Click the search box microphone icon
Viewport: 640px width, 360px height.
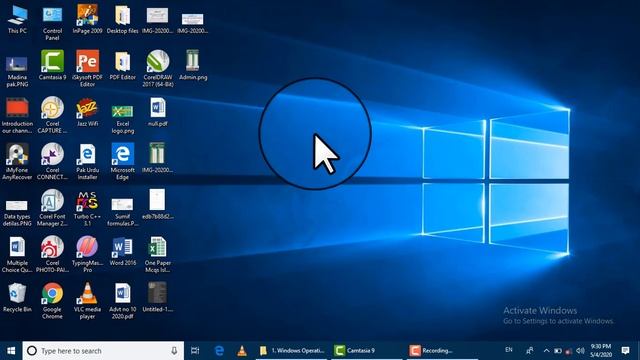174,351
